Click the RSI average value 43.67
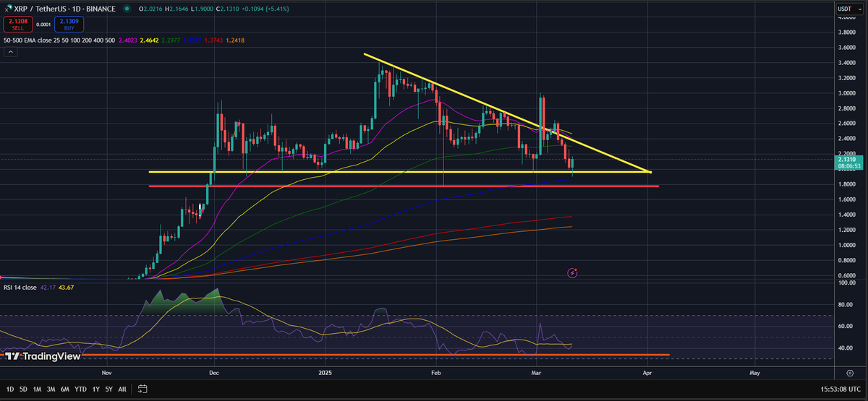The height and width of the screenshot is (401, 868). [x=64, y=287]
